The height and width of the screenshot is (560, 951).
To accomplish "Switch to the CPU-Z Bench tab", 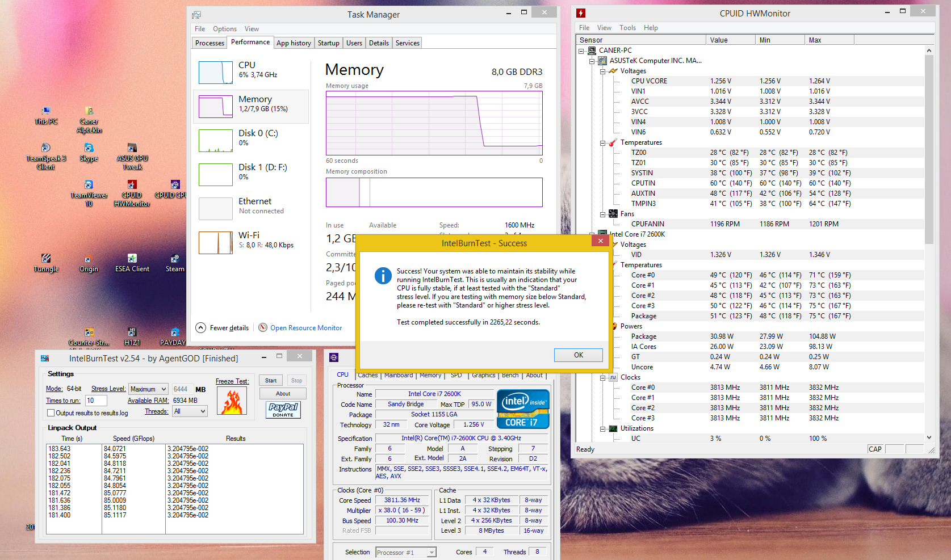I will [x=510, y=375].
